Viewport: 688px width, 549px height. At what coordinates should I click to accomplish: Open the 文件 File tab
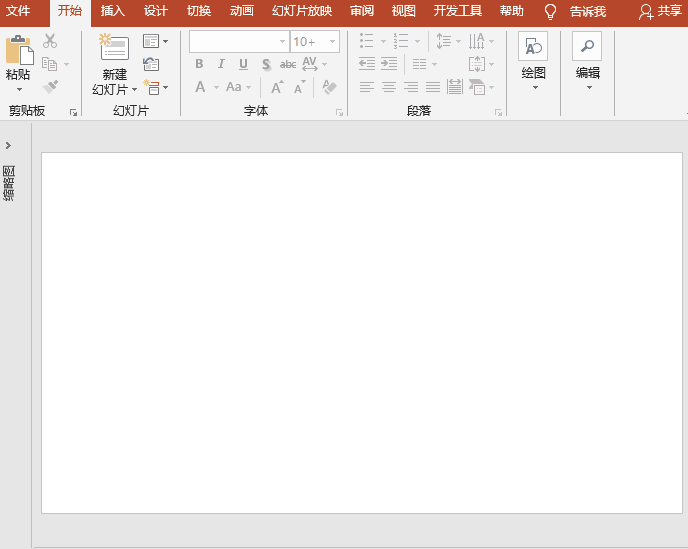click(x=18, y=11)
